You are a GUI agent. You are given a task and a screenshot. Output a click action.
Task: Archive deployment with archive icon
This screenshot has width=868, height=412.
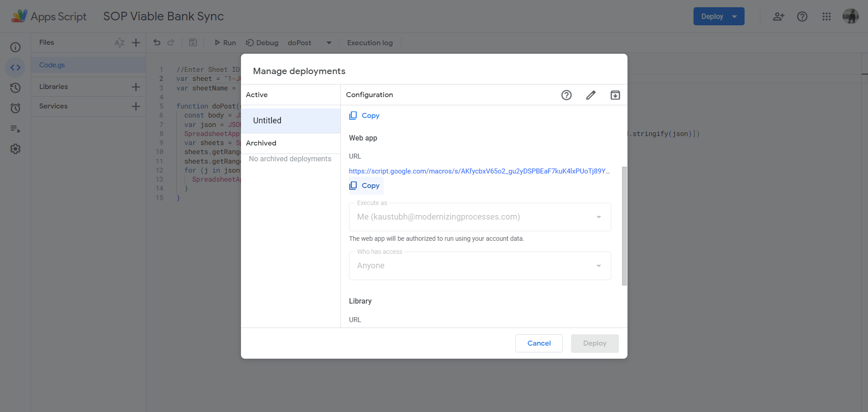(x=615, y=95)
